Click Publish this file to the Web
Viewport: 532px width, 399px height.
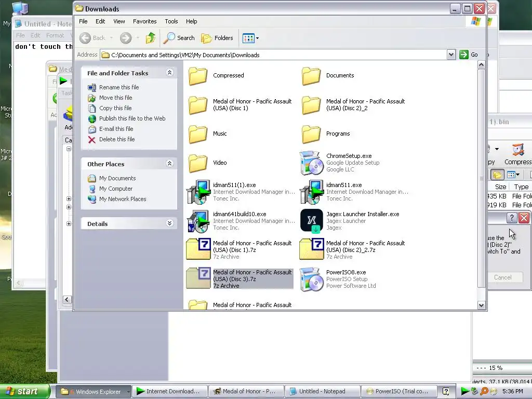(132, 118)
